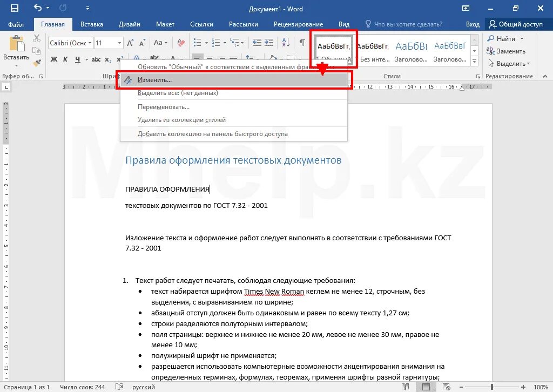The image size is (553, 392).
Task: Choose Выделить все (нет данных) menu item
Action: 234,93
